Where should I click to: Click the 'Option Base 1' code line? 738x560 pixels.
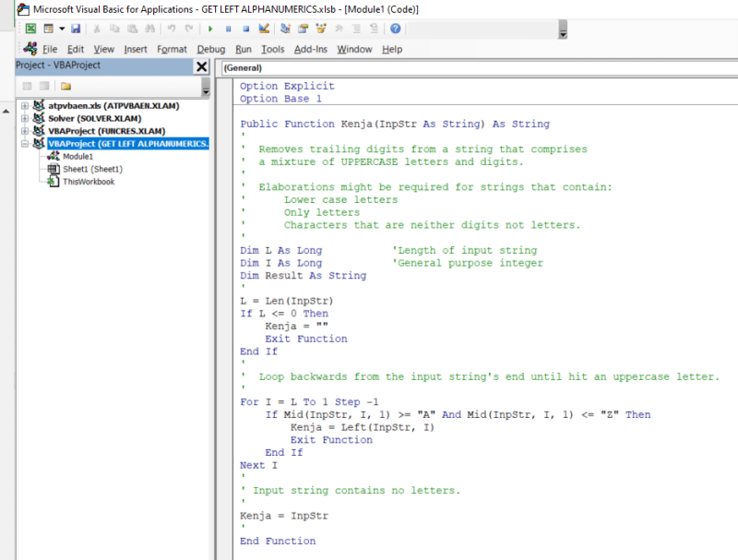280,99
